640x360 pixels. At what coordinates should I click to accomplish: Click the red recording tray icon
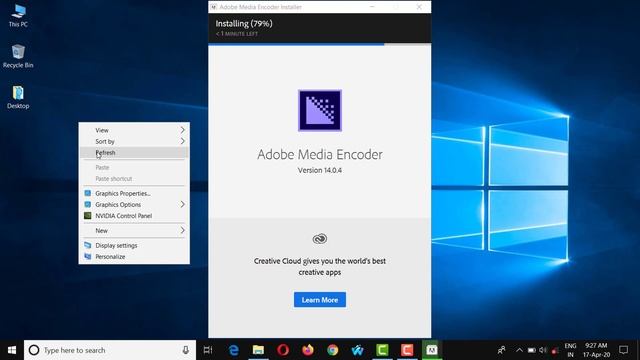555,350
